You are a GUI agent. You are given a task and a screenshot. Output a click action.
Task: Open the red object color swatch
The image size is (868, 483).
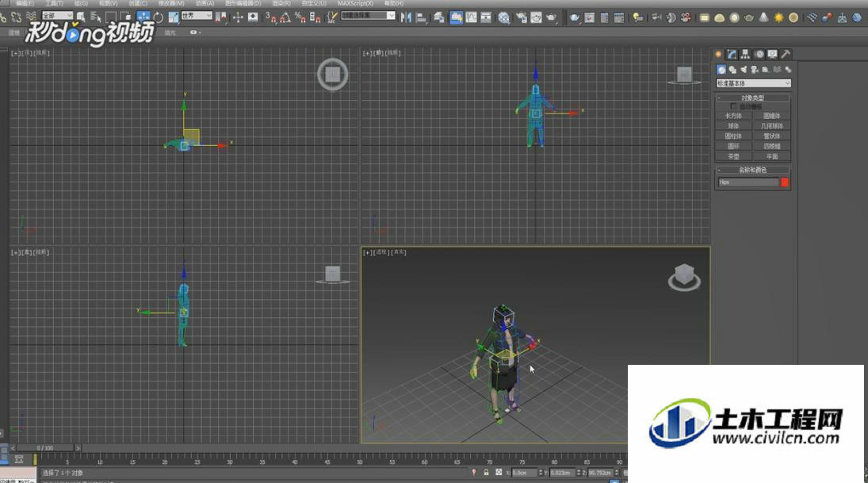click(785, 182)
